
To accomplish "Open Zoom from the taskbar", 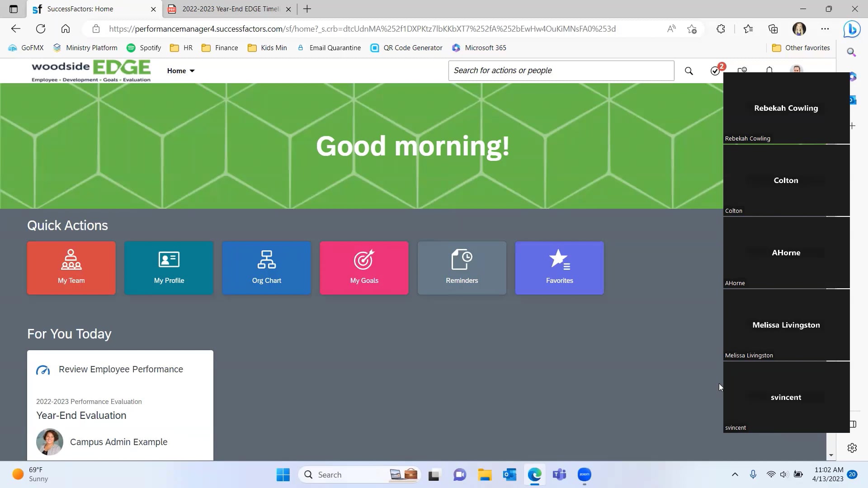I will (584, 475).
